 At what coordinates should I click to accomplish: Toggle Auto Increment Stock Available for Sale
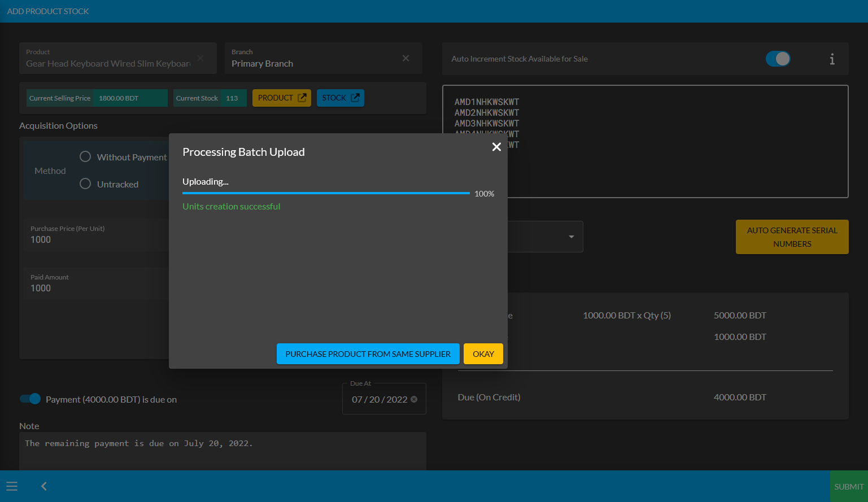(x=778, y=59)
